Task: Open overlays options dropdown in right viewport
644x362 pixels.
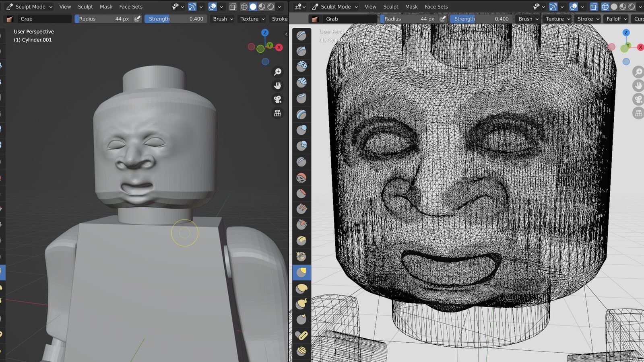Action: [582, 7]
